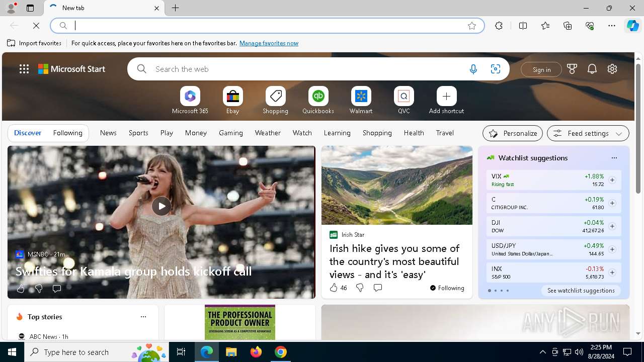The width and height of the screenshot is (644, 362).
Task: Focus the Search the web box
Action: coord(307,69)
